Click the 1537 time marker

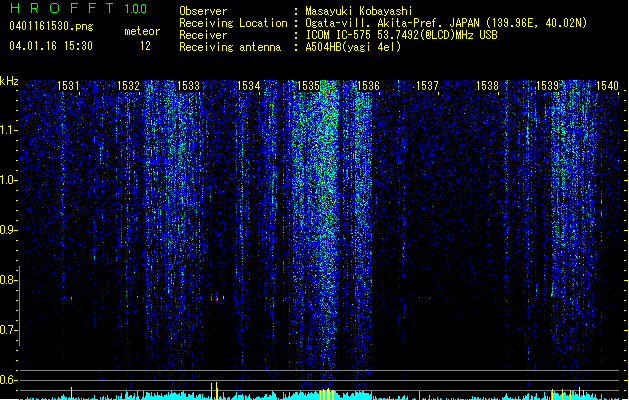427,86
